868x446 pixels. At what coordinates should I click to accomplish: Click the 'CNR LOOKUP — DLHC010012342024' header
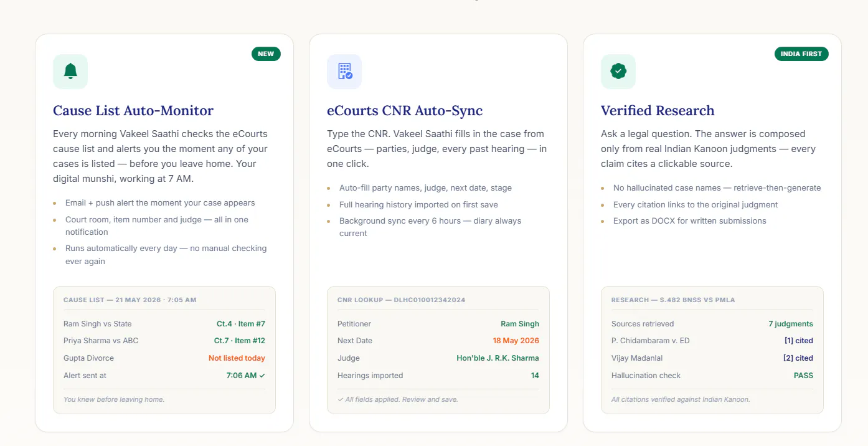pos(401,300)
